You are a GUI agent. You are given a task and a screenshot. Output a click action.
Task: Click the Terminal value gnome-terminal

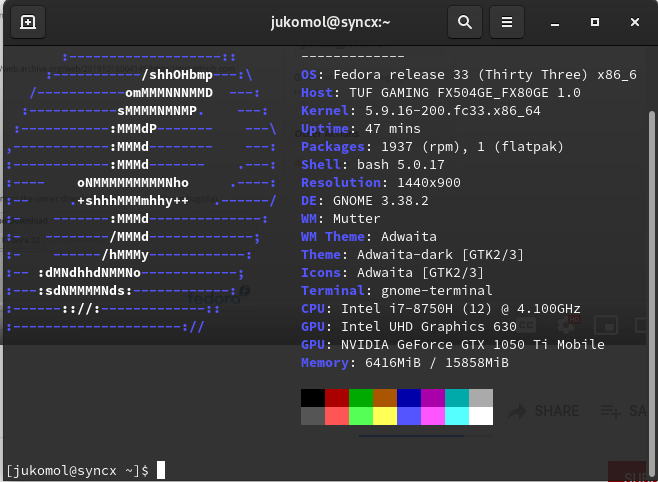tap(436, 291)
